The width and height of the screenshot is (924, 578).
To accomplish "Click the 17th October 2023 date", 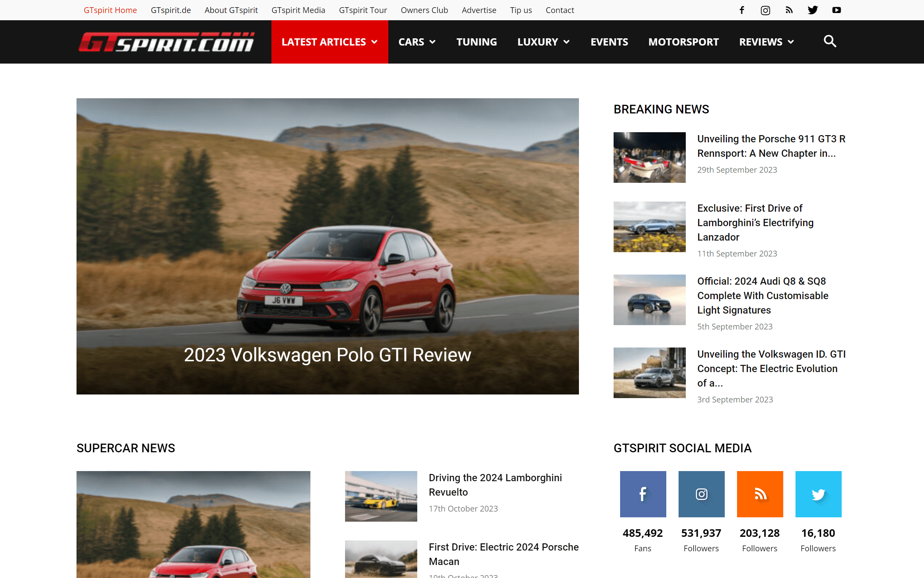I will coord(463,508).
